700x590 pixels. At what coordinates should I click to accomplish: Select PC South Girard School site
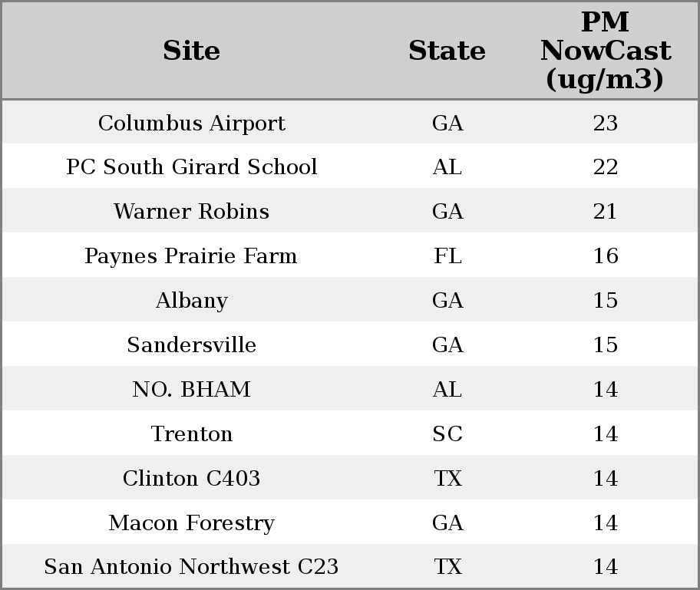point(191,167)
